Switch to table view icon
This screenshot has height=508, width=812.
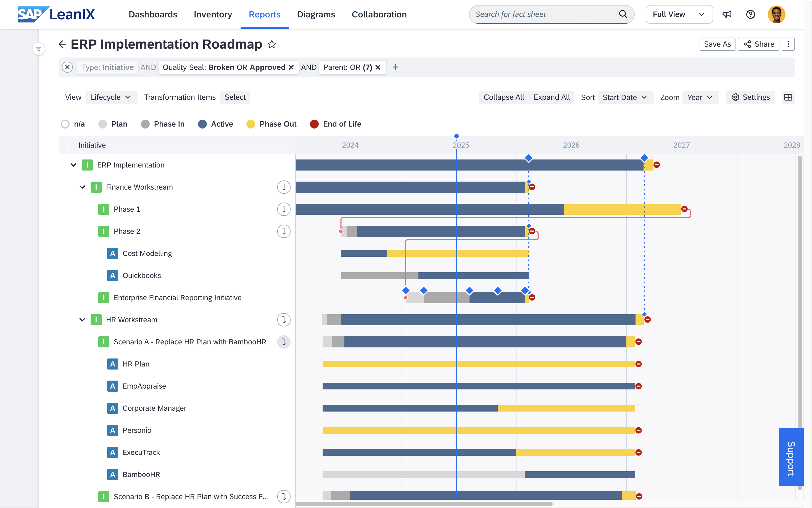(788, 98)
